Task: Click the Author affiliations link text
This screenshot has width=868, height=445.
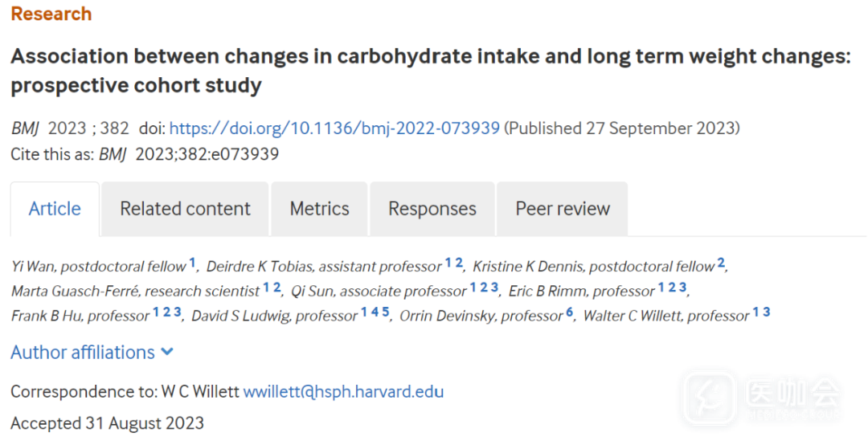Action: click(83, 352)
